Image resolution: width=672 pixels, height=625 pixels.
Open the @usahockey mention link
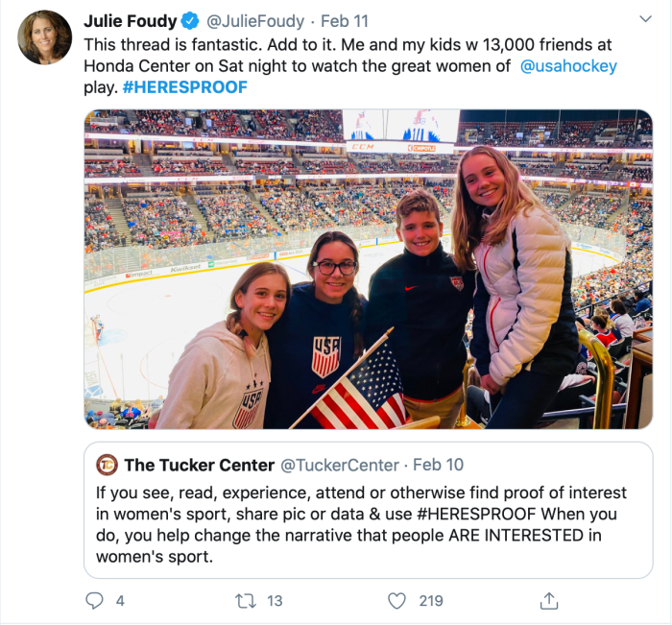568,66
